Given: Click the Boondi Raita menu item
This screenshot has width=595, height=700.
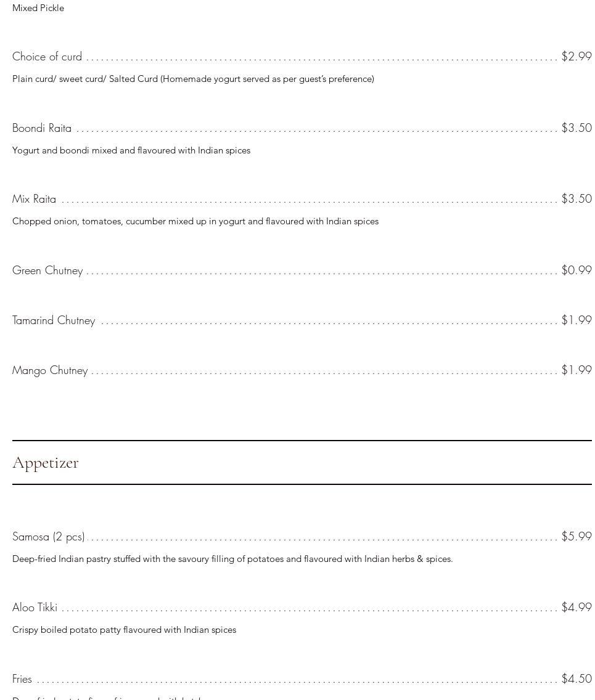Looking at the screenshot, I should pyautogui.click(x=42, y=128).
